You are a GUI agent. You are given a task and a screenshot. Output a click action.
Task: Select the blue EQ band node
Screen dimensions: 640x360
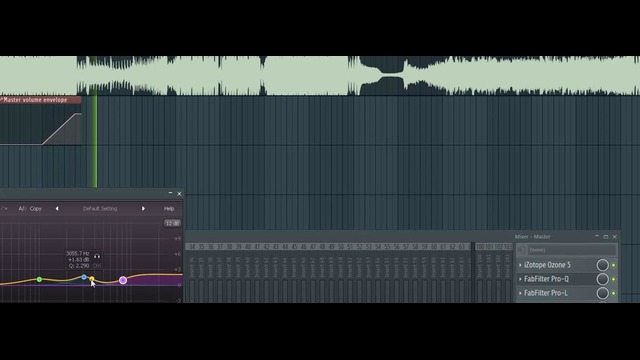tap(84, 277)
